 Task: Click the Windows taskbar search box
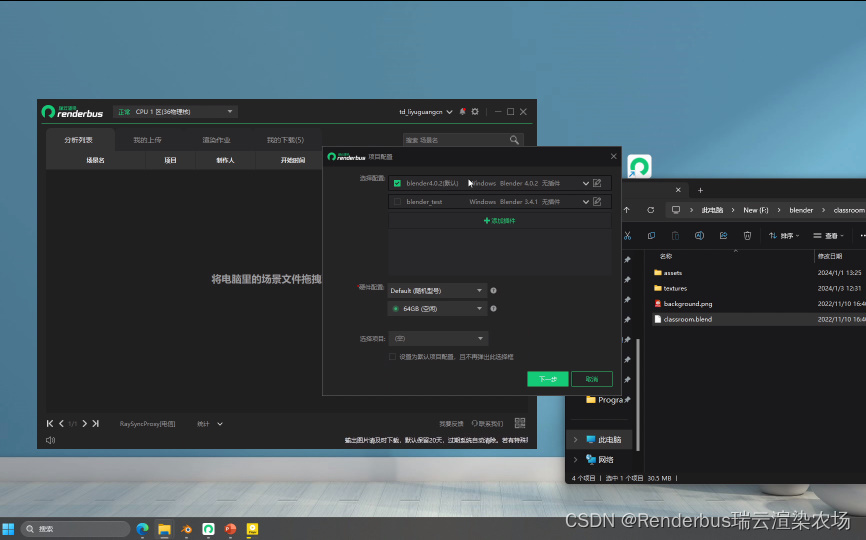point(76,529)
